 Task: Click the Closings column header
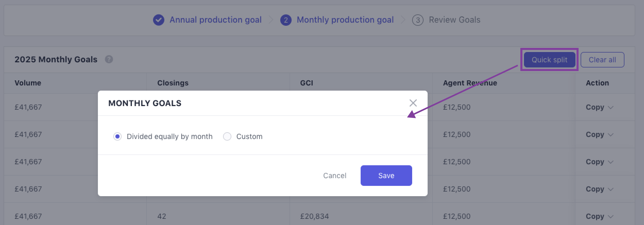point(173,83)
